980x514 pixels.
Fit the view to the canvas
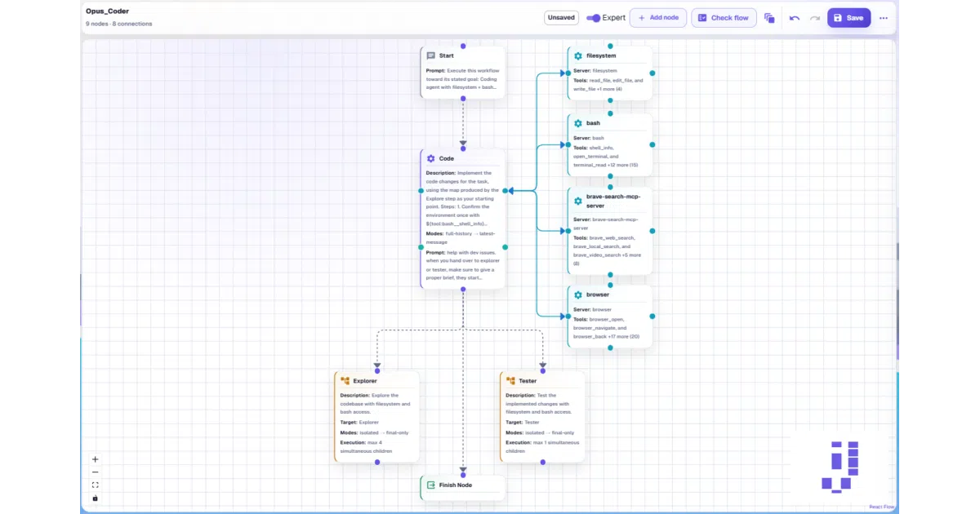(96, 485)
